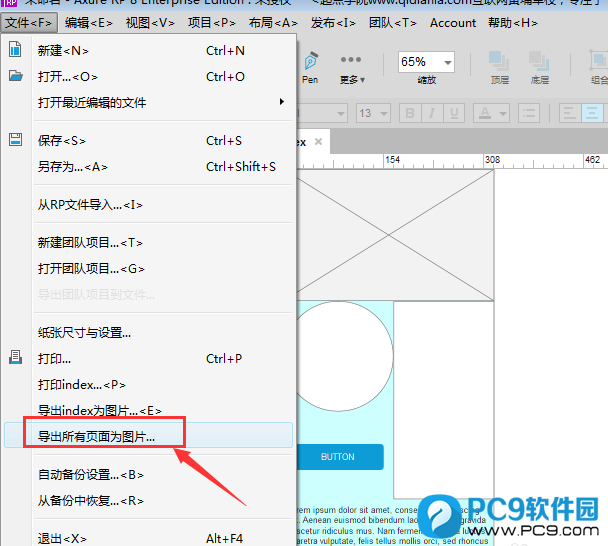
Task: Align text left
Action: pyautogui.click(x=570, y=113)
